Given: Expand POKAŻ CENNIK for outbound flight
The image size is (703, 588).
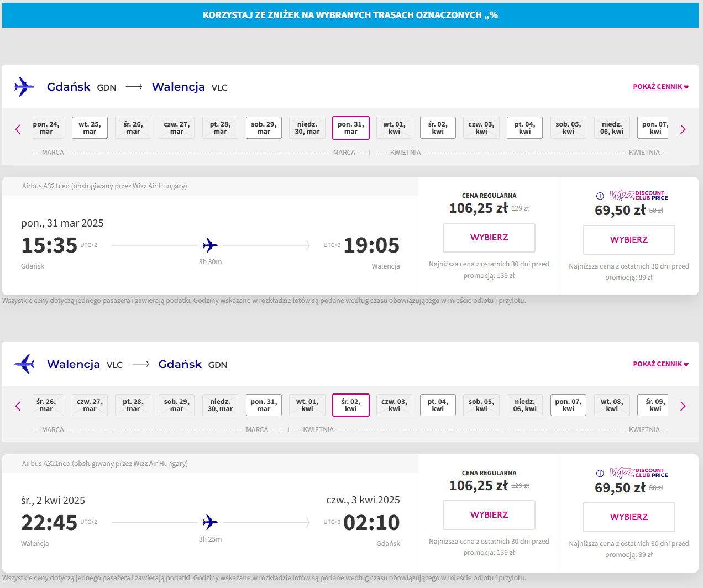Looking at the screenshot, I should coord(660,87).
